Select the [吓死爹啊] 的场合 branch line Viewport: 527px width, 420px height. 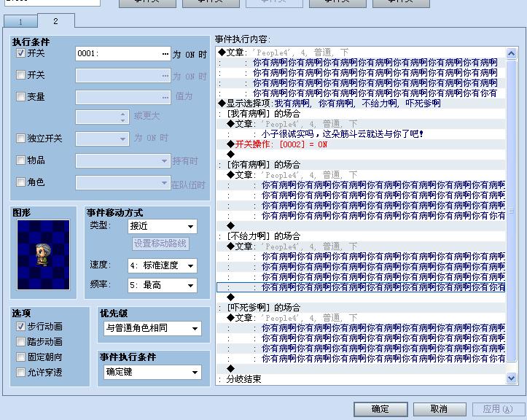pos(362,308)
